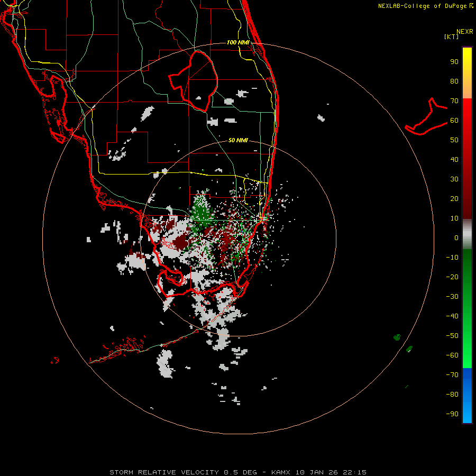Screen dimensions: 476x476
Task: Select the 40 value on velocity scale
Action: click(x=454, y=160)
